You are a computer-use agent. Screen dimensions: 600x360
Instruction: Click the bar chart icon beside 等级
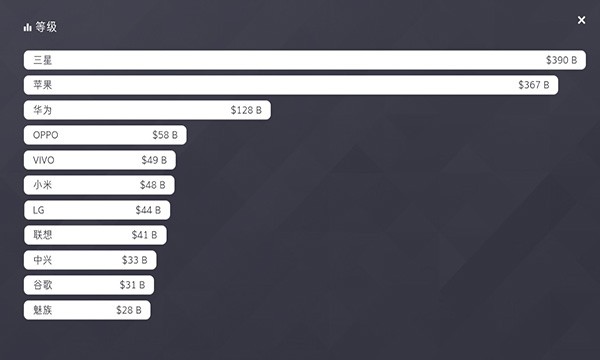click(28, 27)
